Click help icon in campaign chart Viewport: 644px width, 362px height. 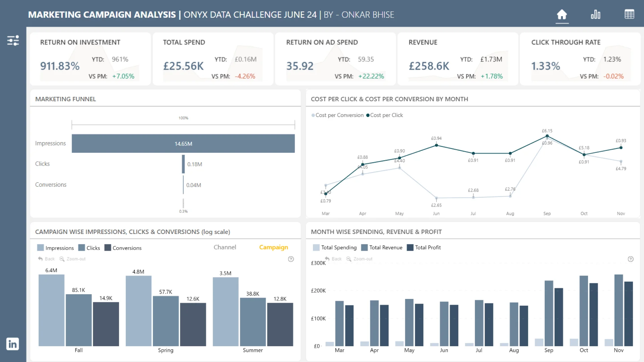click(x=291, y=259)
